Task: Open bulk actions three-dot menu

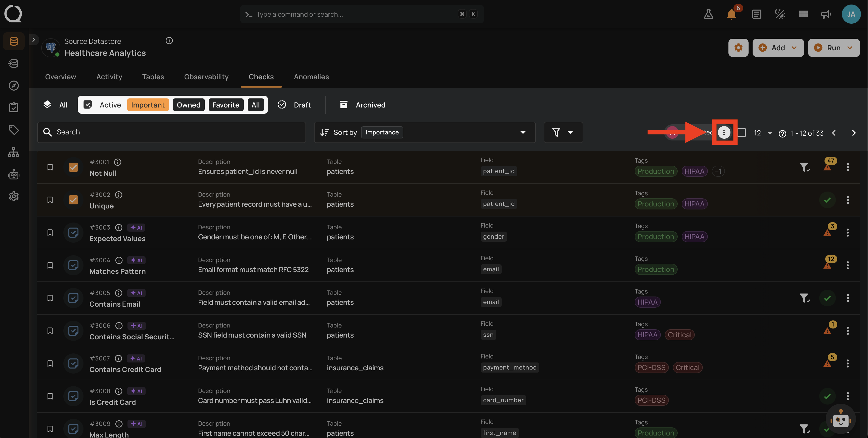Action: pos(724,132)
